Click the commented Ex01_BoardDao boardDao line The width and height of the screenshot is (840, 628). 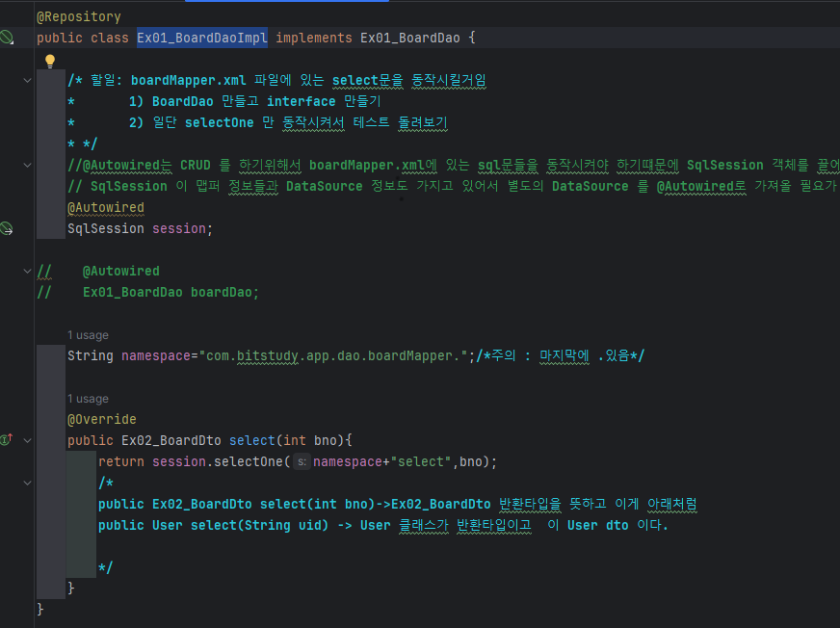click(x=147, y=293)
